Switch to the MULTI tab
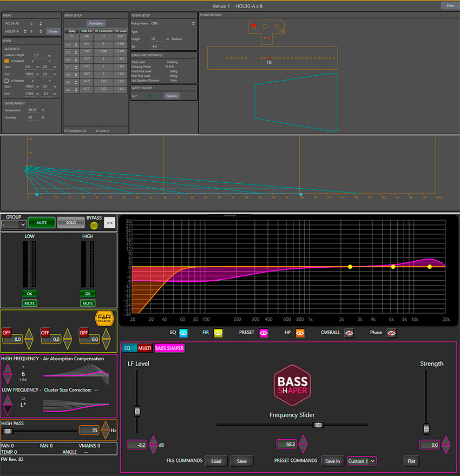 (145, 348)
